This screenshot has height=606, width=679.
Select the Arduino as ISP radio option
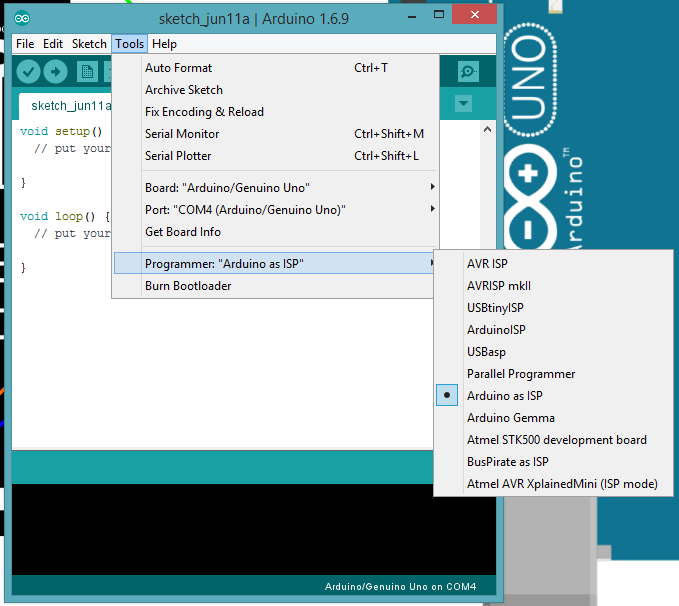tap(555, 395)
